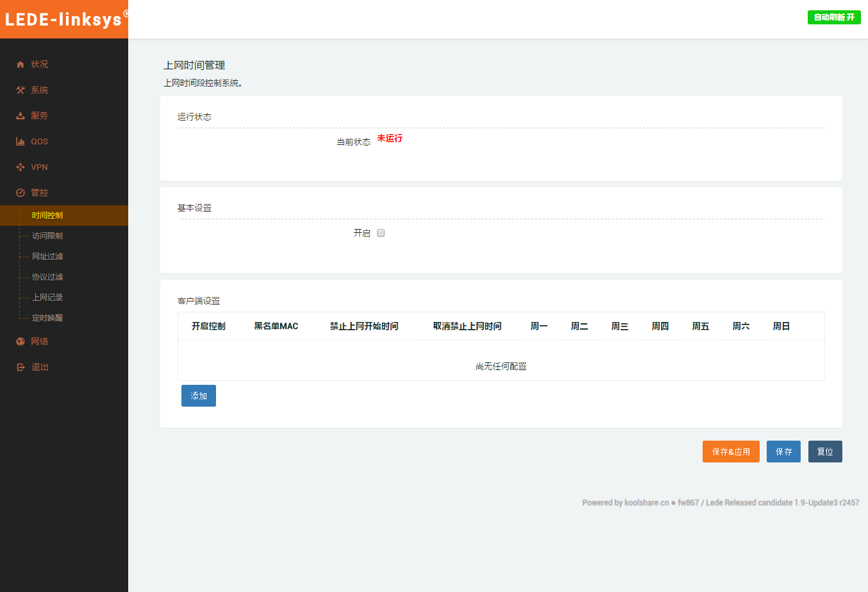Click the globe icon beside 网络
Image resolution: width=868 pixels, height=592 pixels.
click(21, 342)
